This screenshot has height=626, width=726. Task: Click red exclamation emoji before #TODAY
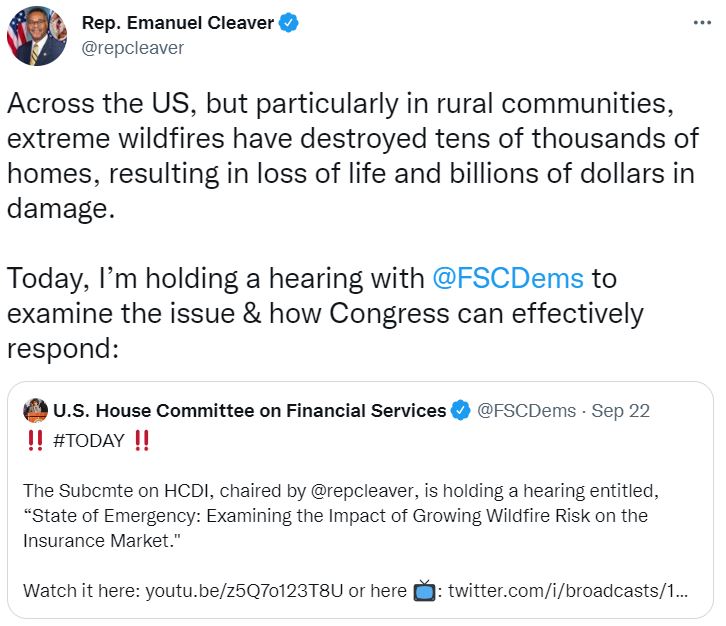[x=34, y=441]
